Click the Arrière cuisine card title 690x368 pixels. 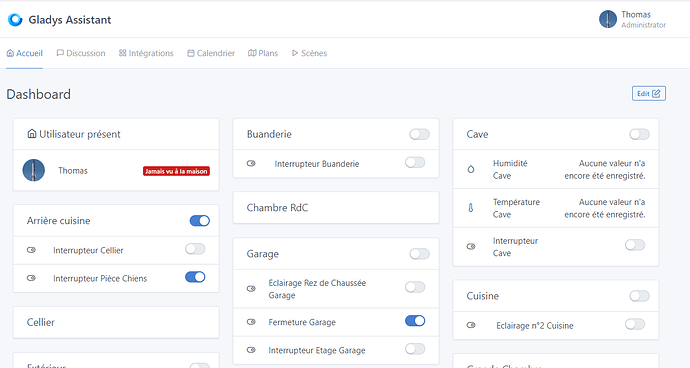59,221
